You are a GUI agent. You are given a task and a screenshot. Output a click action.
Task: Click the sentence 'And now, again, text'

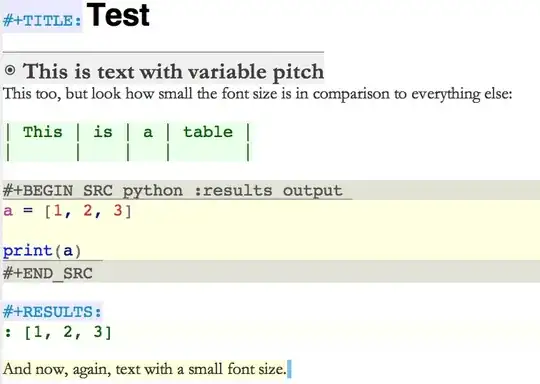pyautogui.click(x=145, y=370)
